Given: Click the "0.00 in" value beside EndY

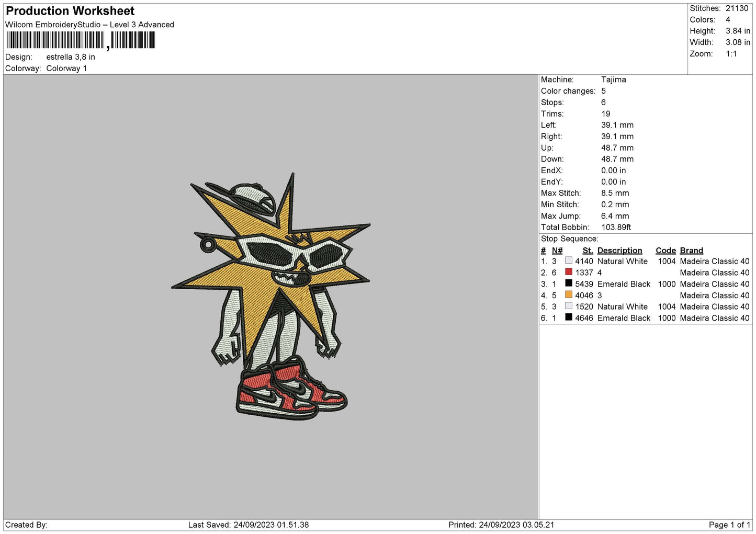Looking at the screenshot, I should pos(613,182).
